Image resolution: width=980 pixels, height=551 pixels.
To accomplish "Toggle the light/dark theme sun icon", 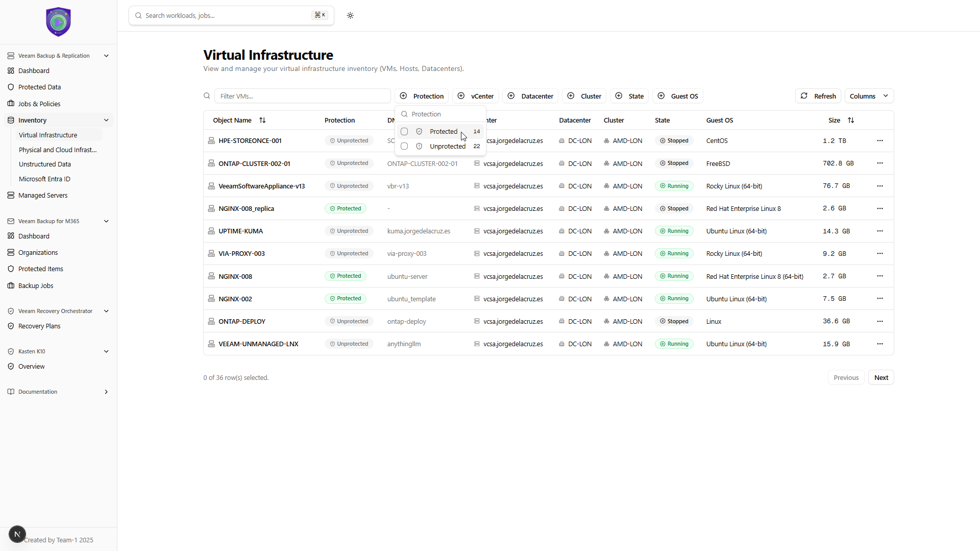I will click(350, 15).
